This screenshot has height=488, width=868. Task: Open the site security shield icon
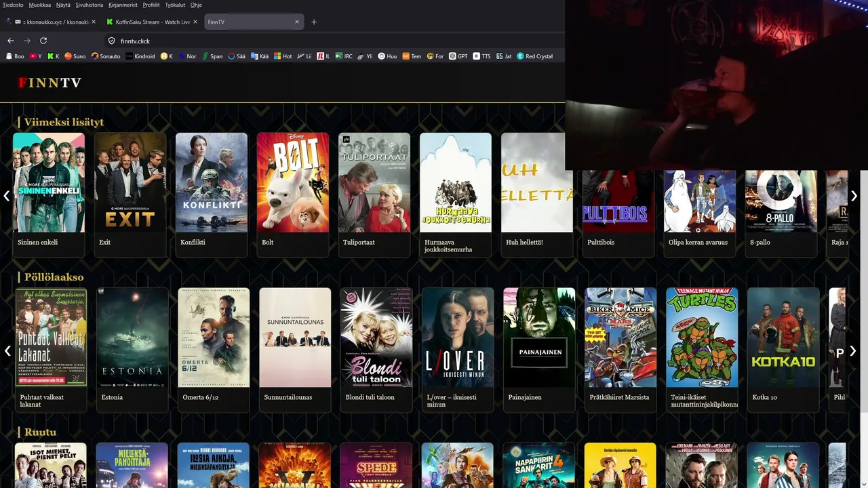pos(112,41)
